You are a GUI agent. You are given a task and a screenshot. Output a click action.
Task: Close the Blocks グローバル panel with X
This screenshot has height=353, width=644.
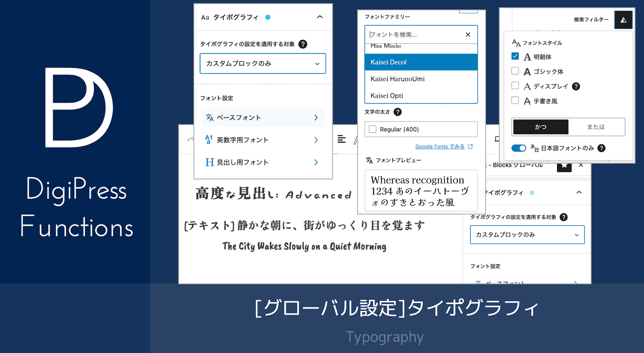(x=581, y=165)
